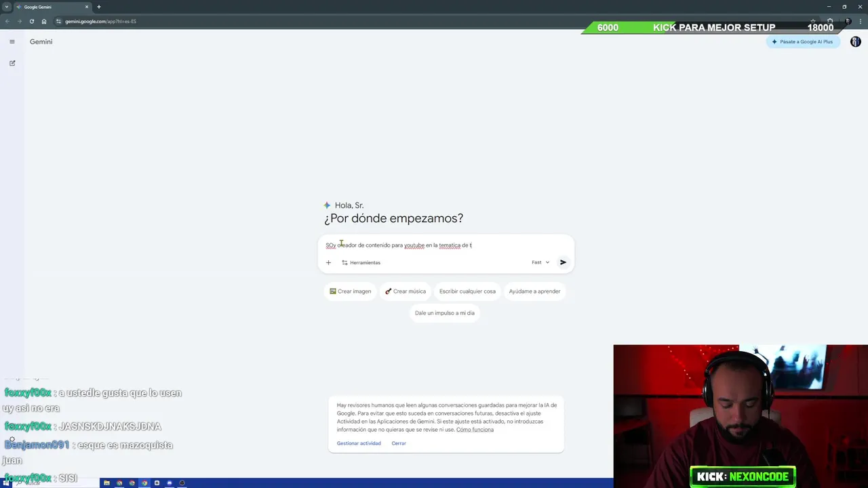Close the Google Gemini tab
868x488 pixels.
(x=87, y=7)
